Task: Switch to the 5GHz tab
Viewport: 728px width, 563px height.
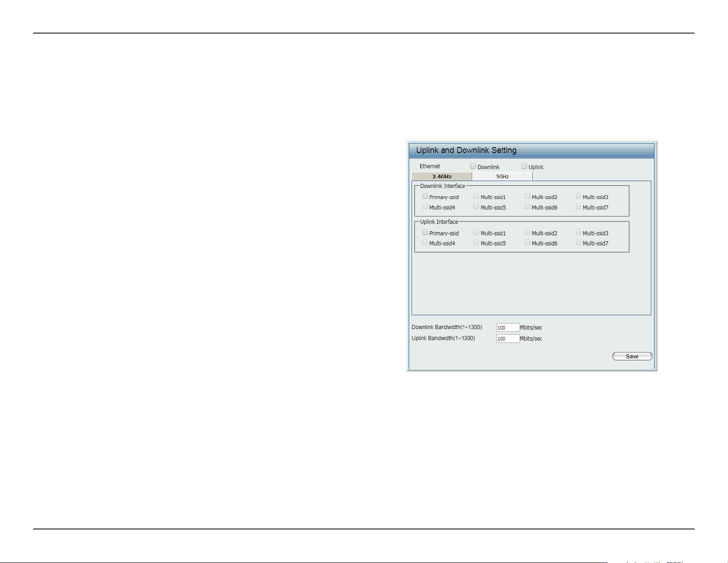Action: tap(502, 176)
